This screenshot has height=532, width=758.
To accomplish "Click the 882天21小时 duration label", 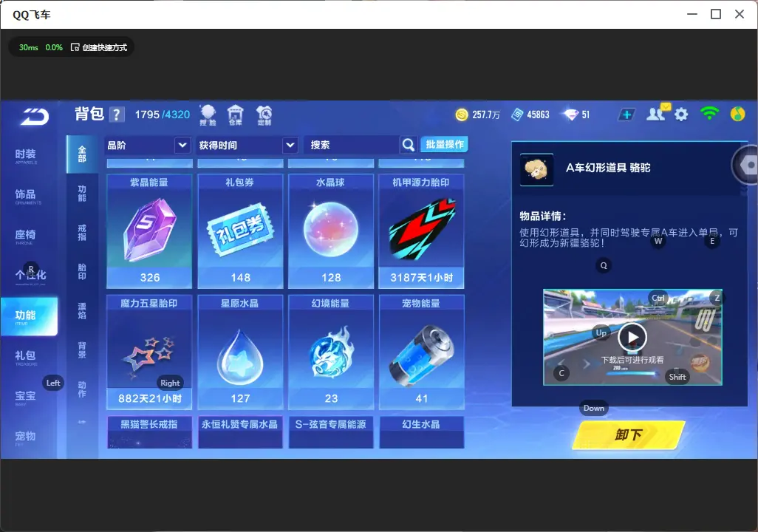I will (150, 398).
